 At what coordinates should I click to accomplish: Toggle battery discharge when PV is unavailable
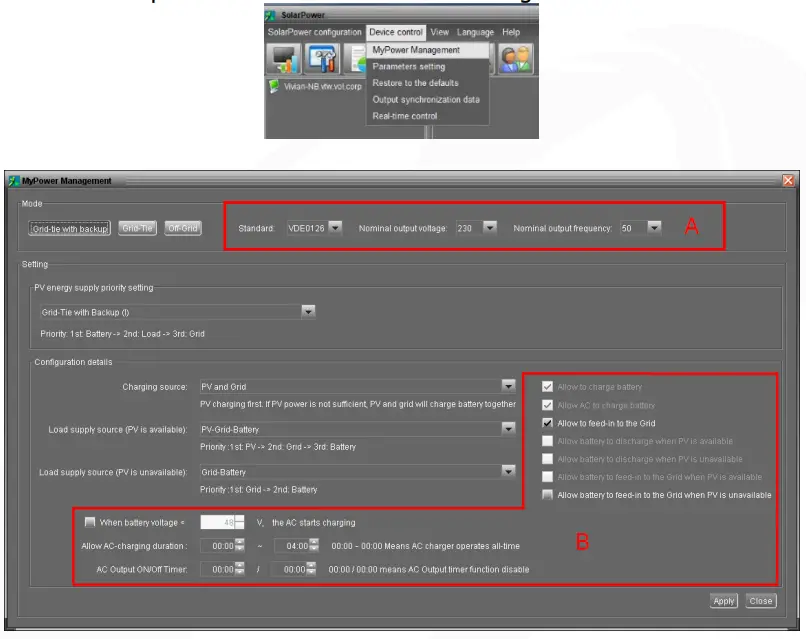pyautogui.click(x=547, y=459)
